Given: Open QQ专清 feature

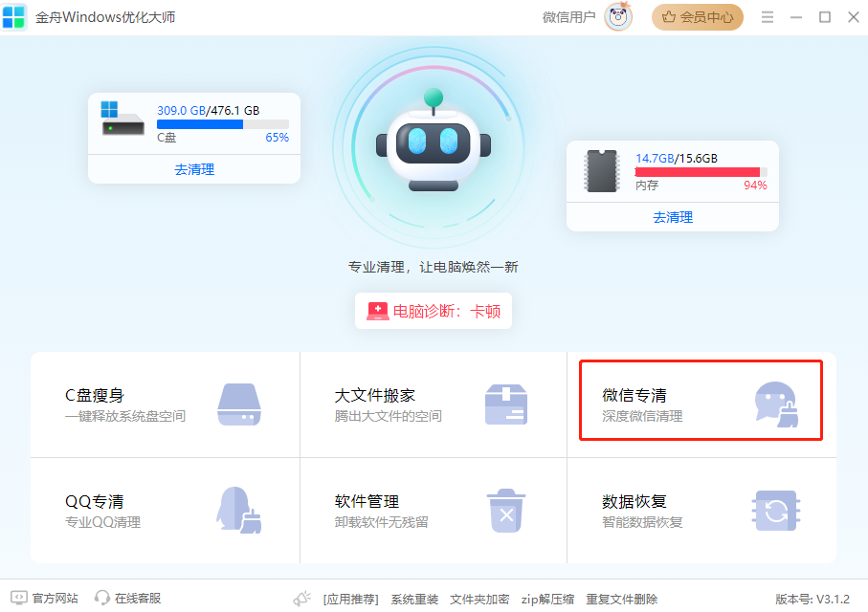Looking at the screenshot, I should (x=165, y=511).
